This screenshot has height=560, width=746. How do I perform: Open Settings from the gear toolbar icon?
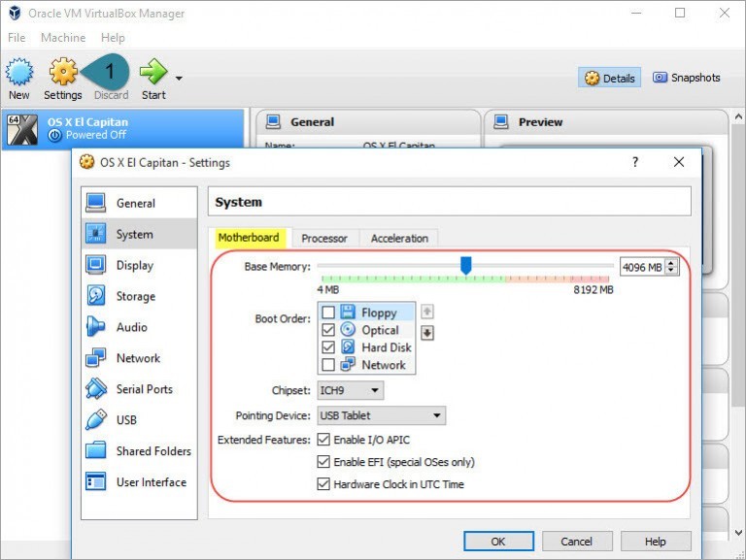click(x=63, y=72)
